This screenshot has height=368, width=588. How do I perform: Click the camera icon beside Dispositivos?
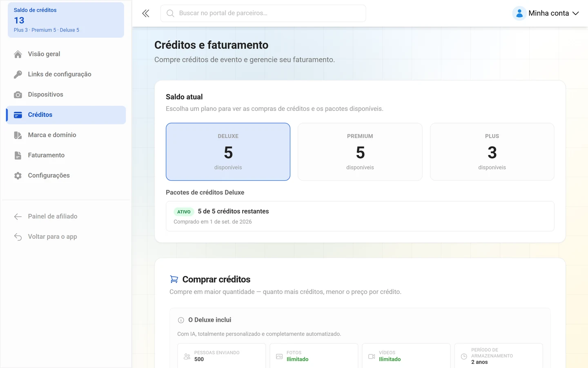pos(18,95)
